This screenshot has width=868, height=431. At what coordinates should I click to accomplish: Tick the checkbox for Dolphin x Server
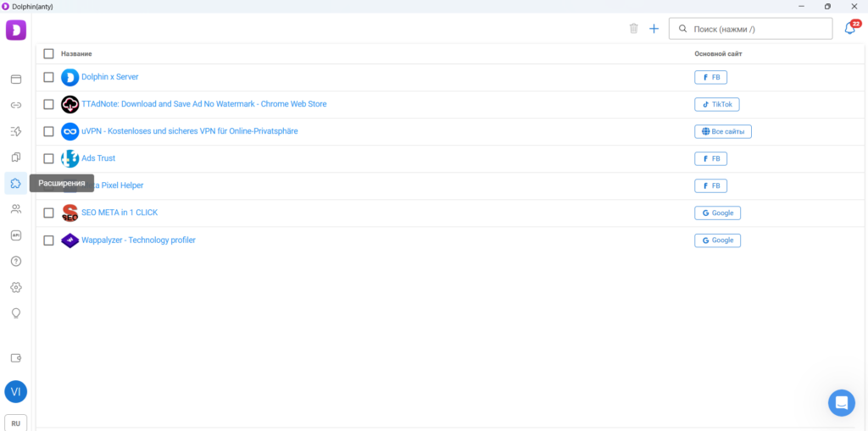(48, 77)
